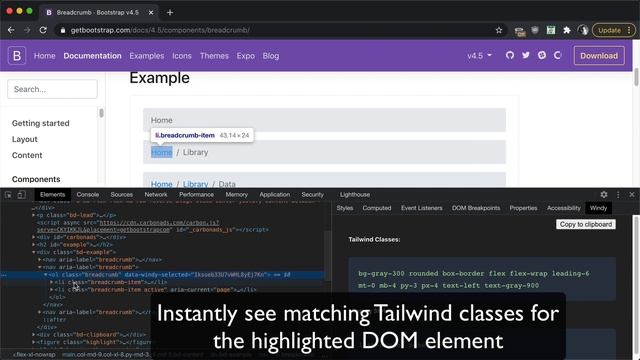Image resolution: width=640 pixels, height=360 pixels.
Task: Open the DevTools three-dot menu
Action: 618,195
